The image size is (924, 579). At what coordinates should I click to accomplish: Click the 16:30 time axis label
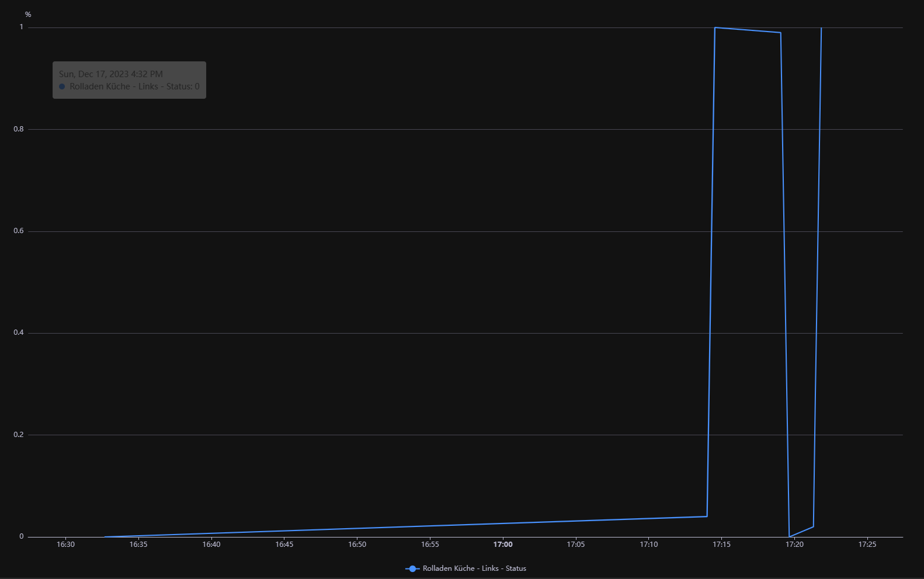(65, 545)
